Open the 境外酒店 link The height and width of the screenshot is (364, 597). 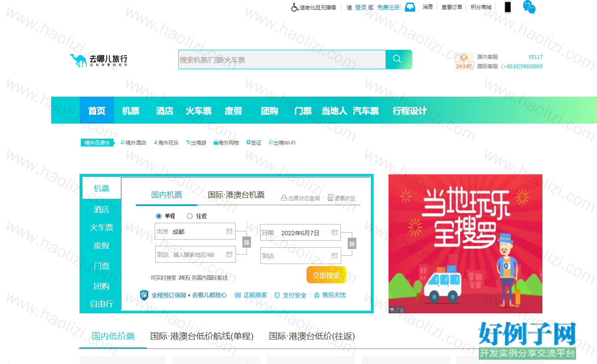(134, 143)
